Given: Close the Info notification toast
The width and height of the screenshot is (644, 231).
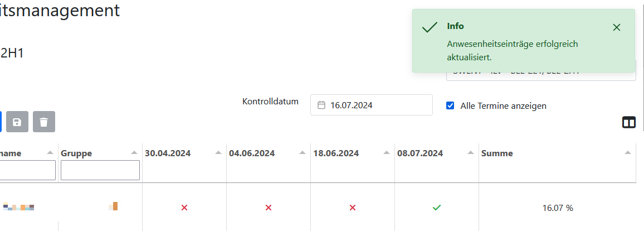Looking at the screenshot, I should 616,27.
